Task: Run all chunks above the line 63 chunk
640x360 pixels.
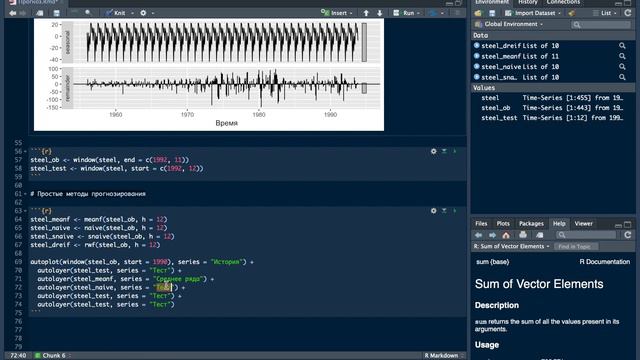Action: pyautogui.click(x=444, y=211)
